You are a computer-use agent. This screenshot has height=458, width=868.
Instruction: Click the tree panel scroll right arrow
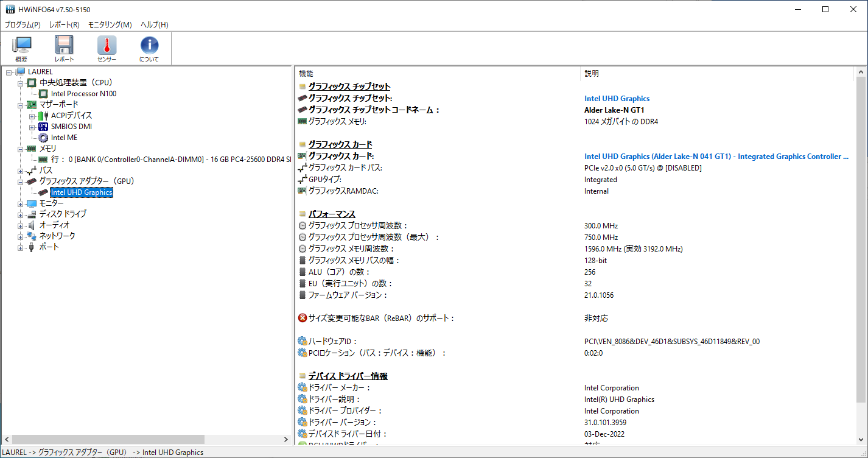pyautogui.click(x=286, y=439)
